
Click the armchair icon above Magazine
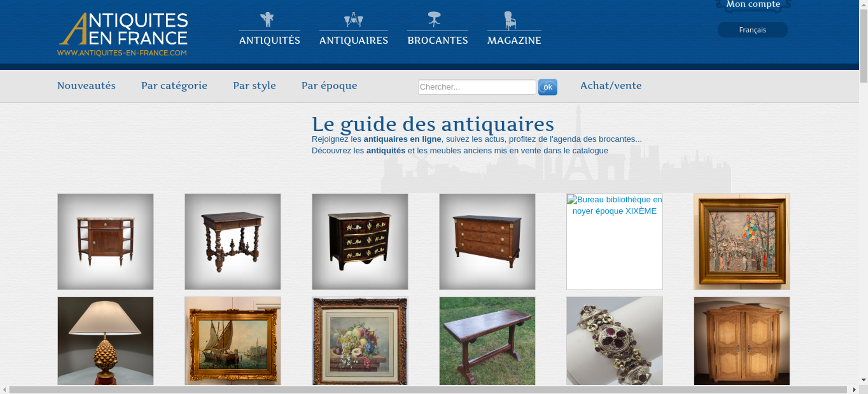click(510, 20)
